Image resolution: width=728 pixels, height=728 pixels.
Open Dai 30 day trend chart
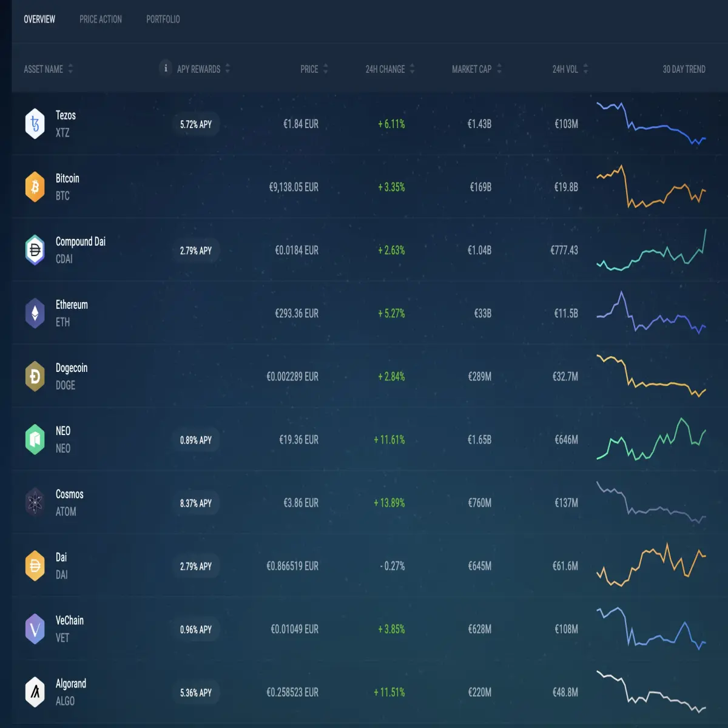tap(651, 565)
